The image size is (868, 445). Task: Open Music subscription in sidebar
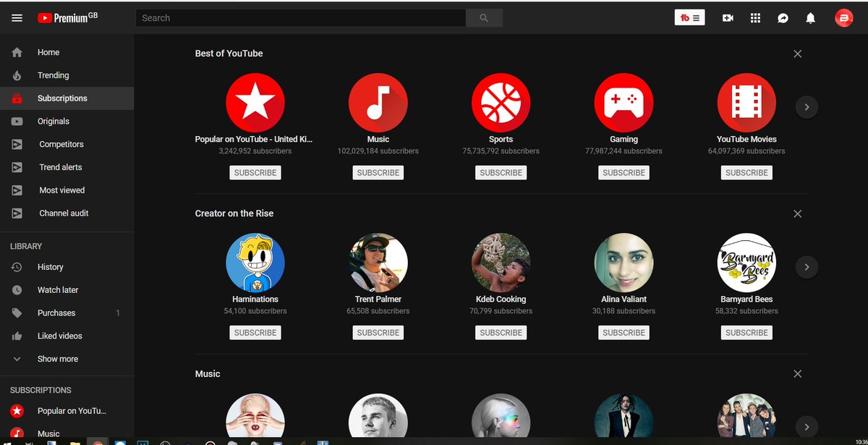pyautogui.click(x=67, y=433)
